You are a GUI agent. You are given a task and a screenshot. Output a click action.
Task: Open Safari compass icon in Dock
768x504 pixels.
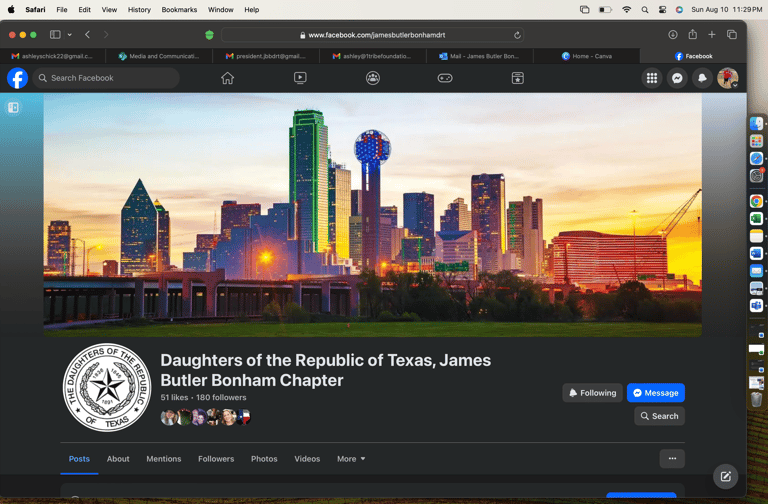point(756,158)
